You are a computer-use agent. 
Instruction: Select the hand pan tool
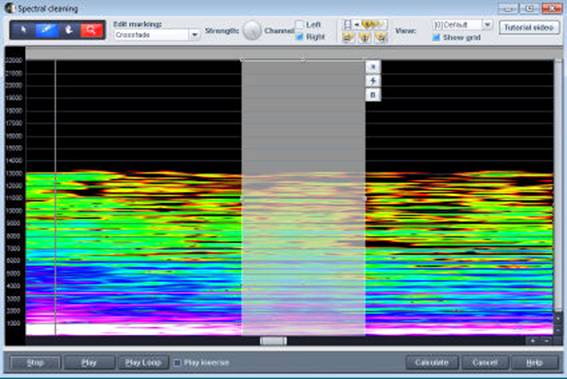(69, 30)
